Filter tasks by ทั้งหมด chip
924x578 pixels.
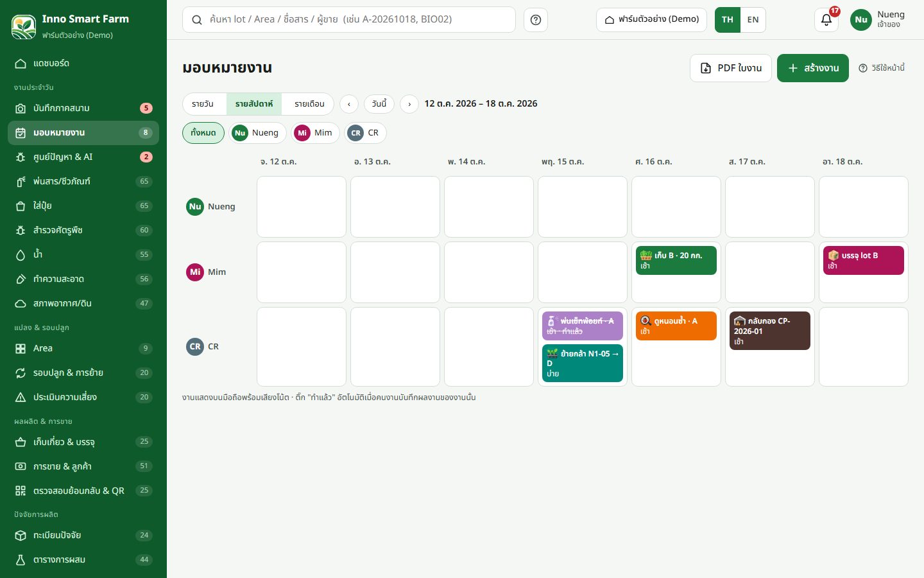[x=203, y=133]
